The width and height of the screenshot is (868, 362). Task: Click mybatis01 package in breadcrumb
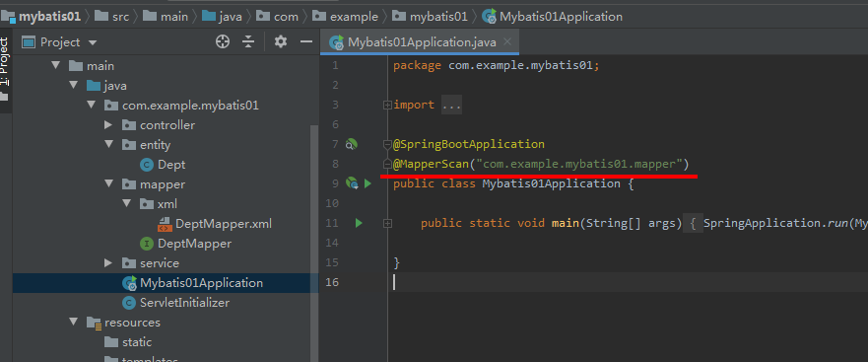438,17
